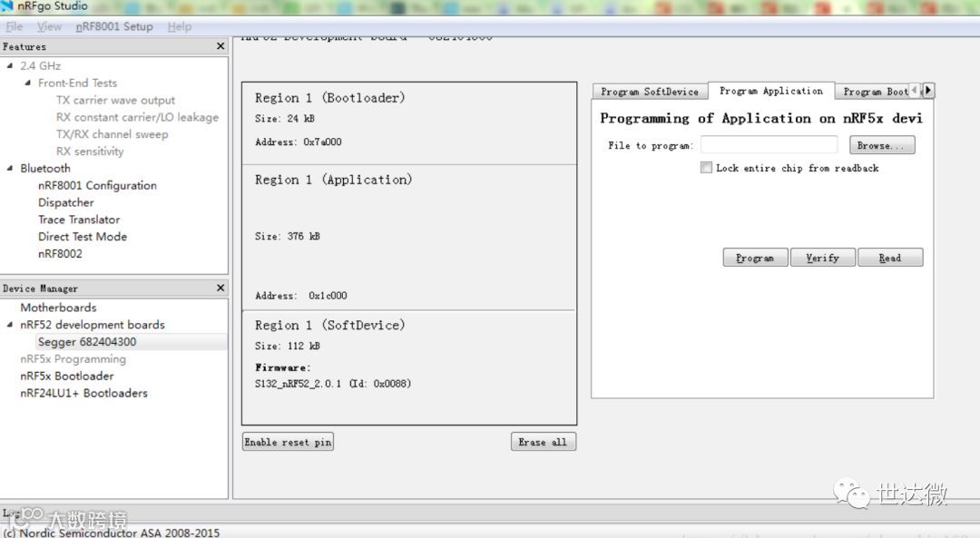Collapse nRF52 development boards node

pyautogui.click(x=9, y=324)
